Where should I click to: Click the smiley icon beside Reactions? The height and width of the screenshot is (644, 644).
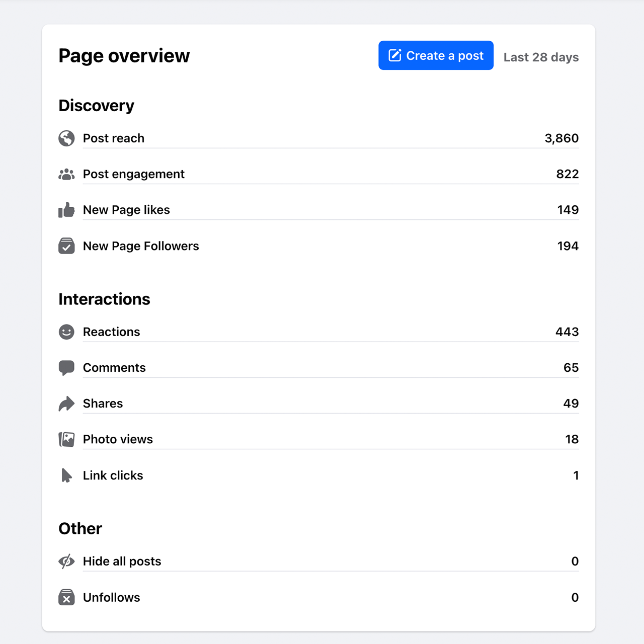click(66, 332)
